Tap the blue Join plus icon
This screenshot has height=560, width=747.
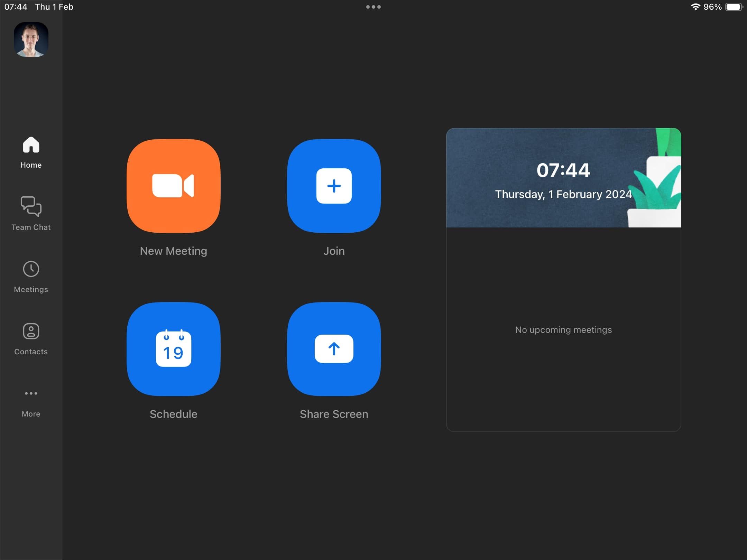334,186
